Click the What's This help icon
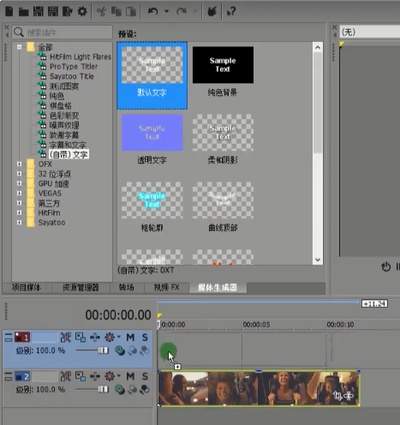Viewport: 400px width, 425px height. coord(231,12)
